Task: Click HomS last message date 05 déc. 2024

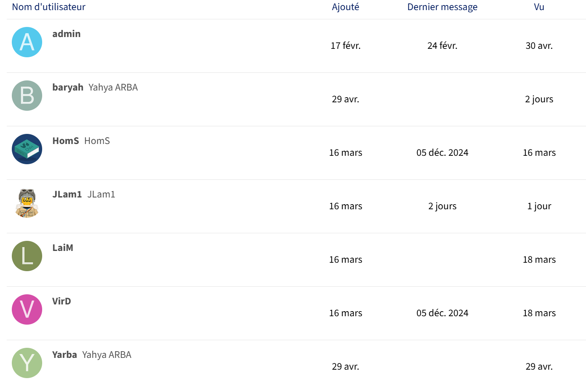Action: (442, 152)
